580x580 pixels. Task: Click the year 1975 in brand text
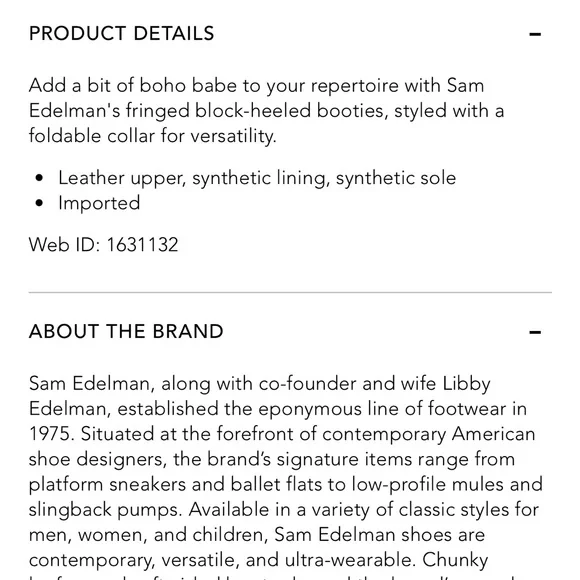50,434
